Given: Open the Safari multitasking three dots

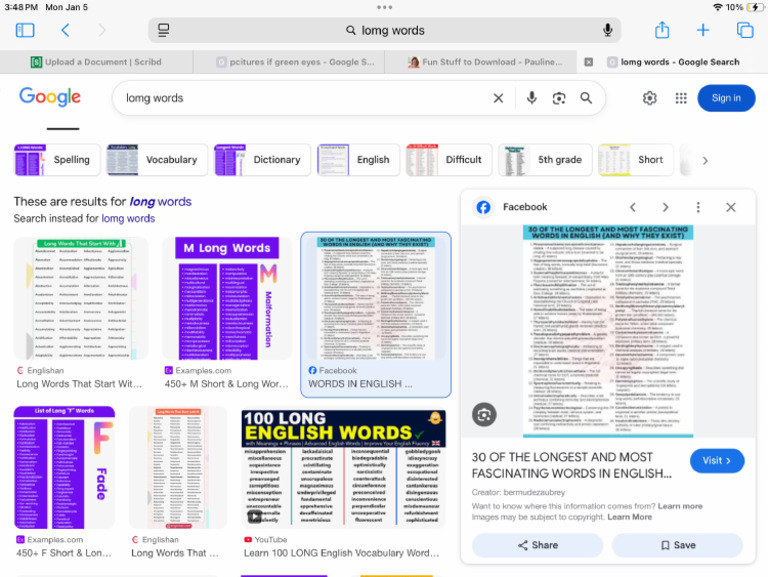Looking at the screenshot, I should [x=384, y=7].
